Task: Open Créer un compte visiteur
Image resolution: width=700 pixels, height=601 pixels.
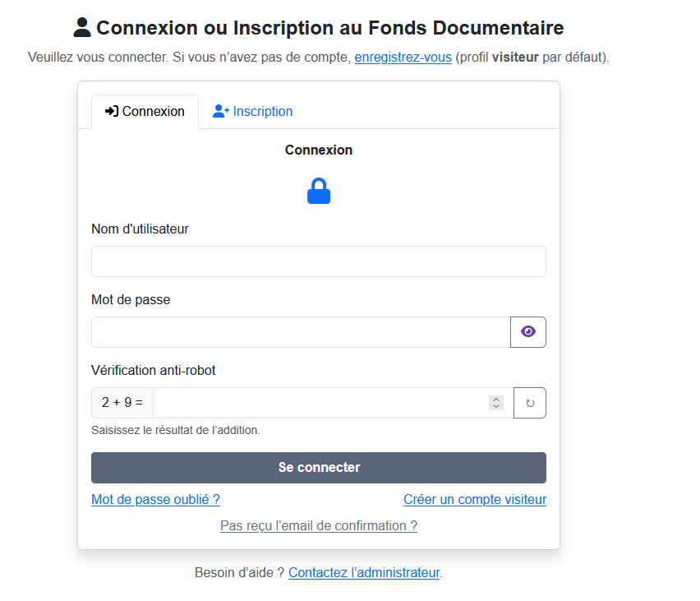Action: point(474,499)
